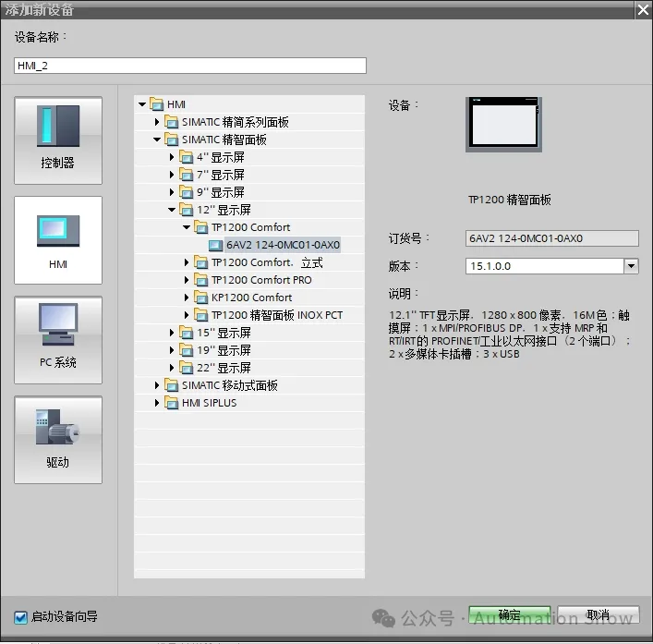Viewport: 653px width, 644px height.
Task: Expand TP1200 精智面板 INOX PCT node
Action: click(187, 315)
